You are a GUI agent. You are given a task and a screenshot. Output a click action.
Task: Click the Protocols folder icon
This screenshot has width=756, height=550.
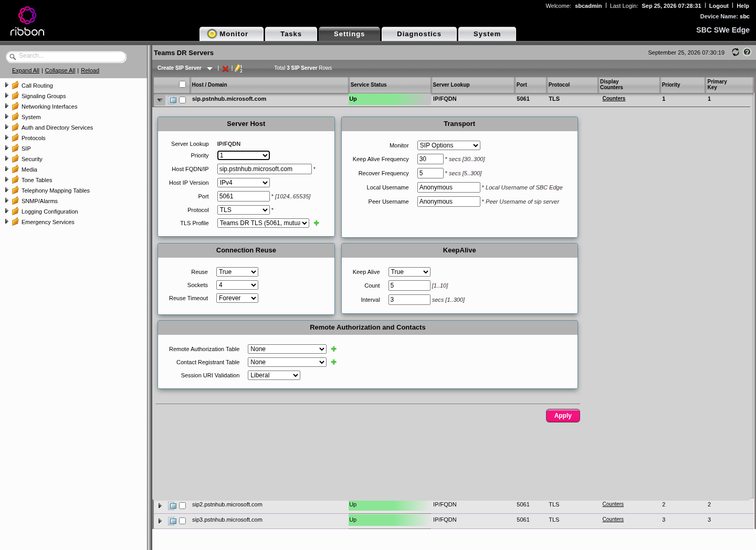pyautogui.click(x=15, y=137)
